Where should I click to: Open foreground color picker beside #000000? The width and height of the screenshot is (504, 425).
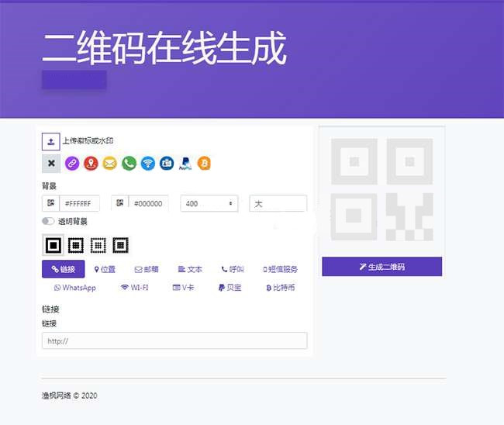pos(120,203)
